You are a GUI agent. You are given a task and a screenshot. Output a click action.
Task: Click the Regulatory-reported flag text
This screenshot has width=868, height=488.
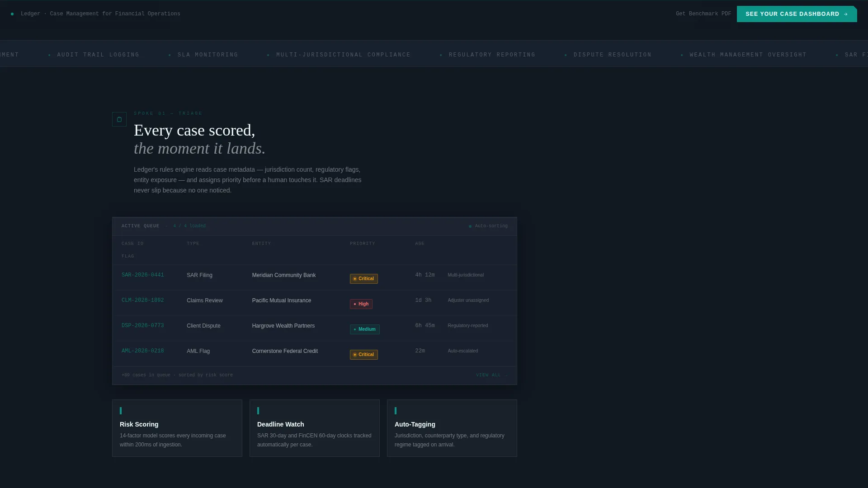click(468, 326)
